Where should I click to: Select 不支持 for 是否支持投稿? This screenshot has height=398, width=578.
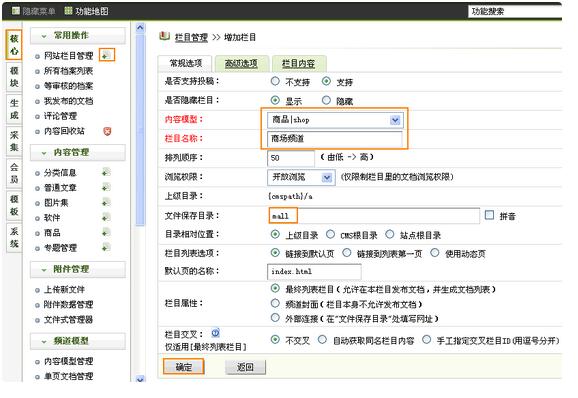pos(275,81)
